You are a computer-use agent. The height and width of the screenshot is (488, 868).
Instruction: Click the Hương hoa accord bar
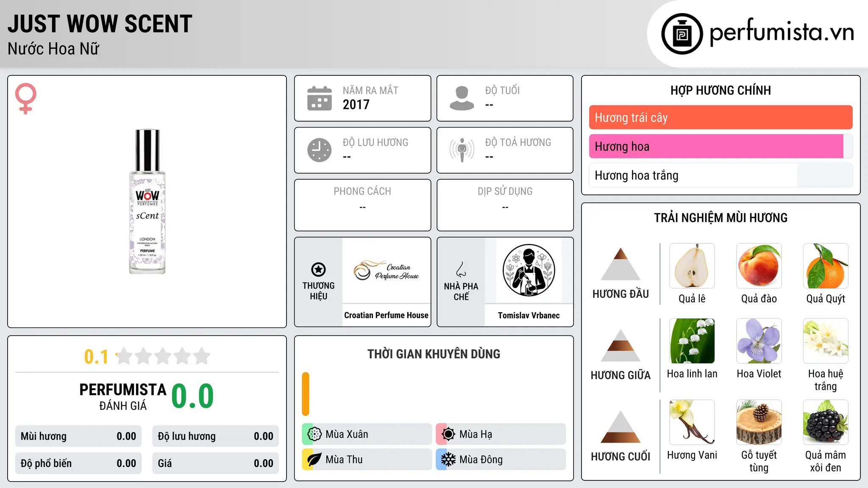coord(721,146)
